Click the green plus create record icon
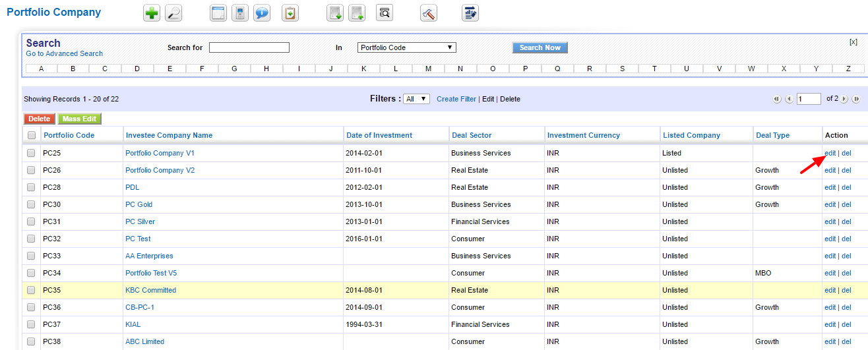868x350 pixels. click(152, 13)
